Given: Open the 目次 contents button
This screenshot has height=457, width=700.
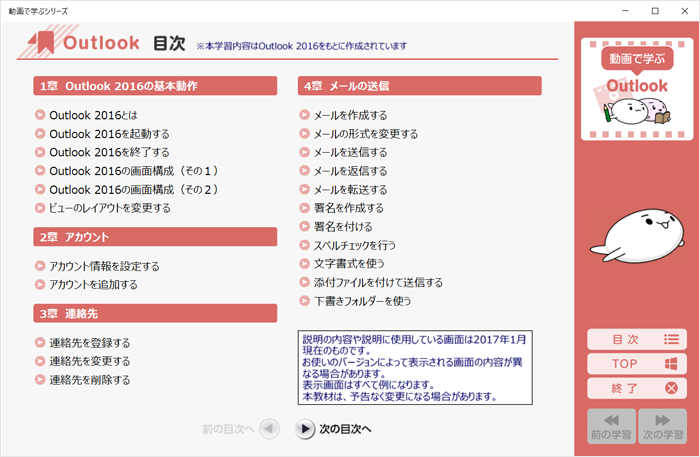Looking at the screenshot, I should click(637, 340).
